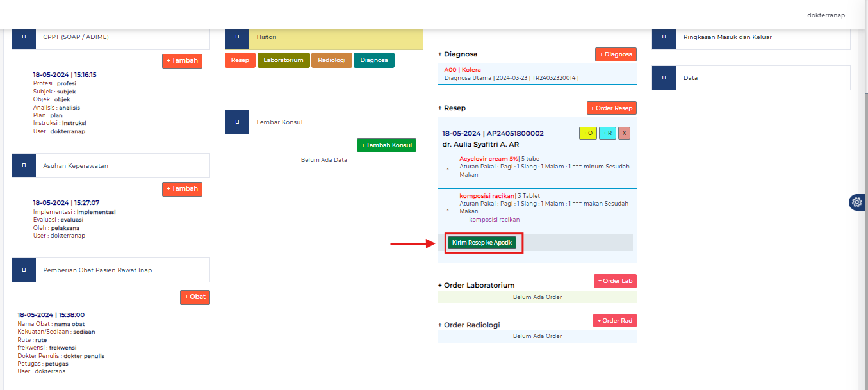This screenshot has width=868, height=390.
Task: Select the Diagnosa history tab
Action: tap(373, 60)
